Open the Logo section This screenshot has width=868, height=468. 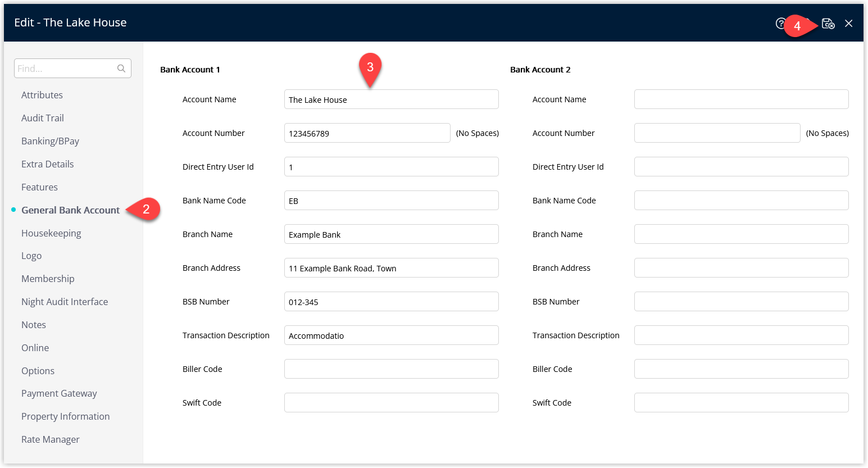(x=31, y=256)
